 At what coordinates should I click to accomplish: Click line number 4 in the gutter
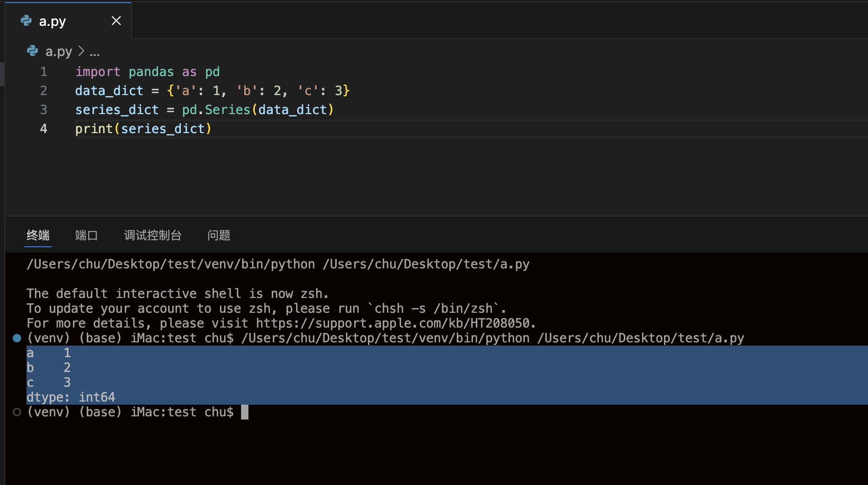(44, 129)
